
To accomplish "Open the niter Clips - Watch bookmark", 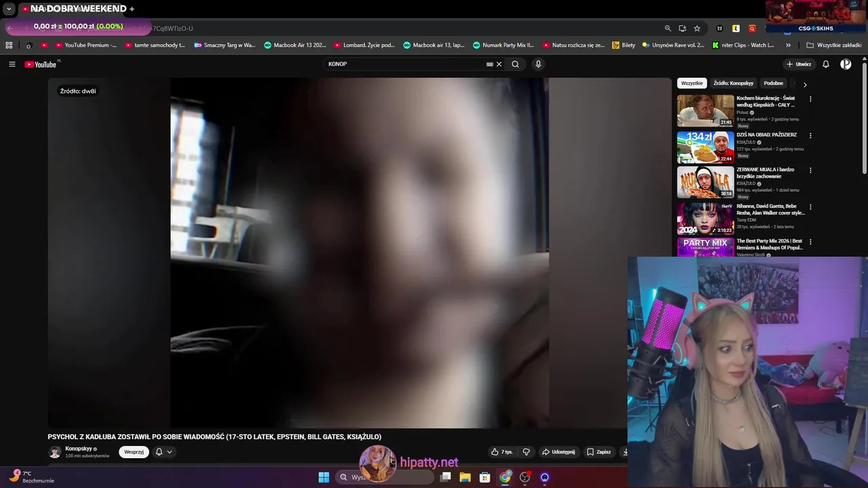I will point(743,45).
